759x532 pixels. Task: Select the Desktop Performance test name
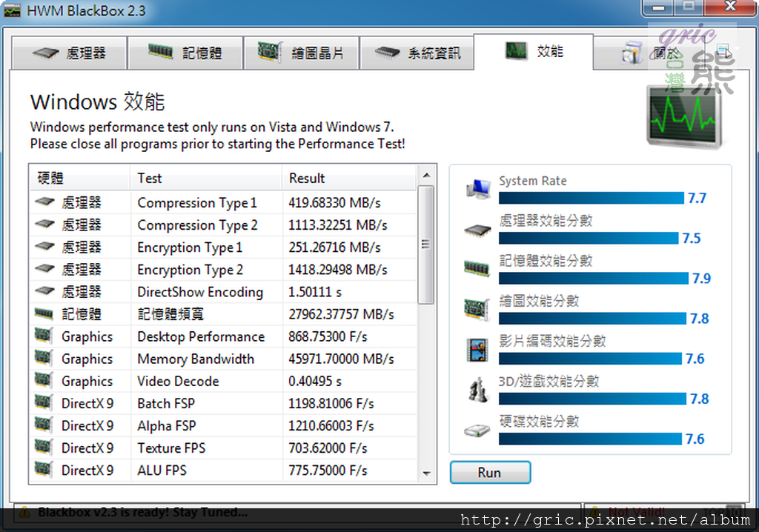point(201,336)
